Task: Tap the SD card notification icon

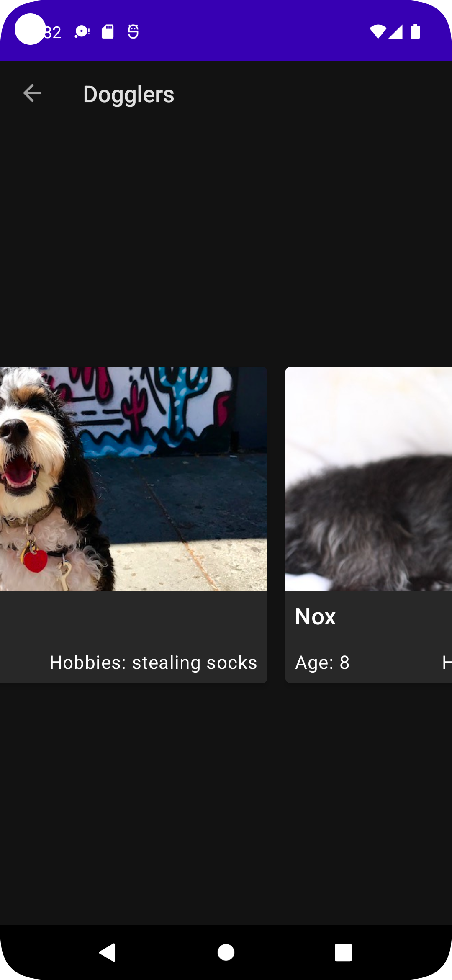Action: click(108, 32)
